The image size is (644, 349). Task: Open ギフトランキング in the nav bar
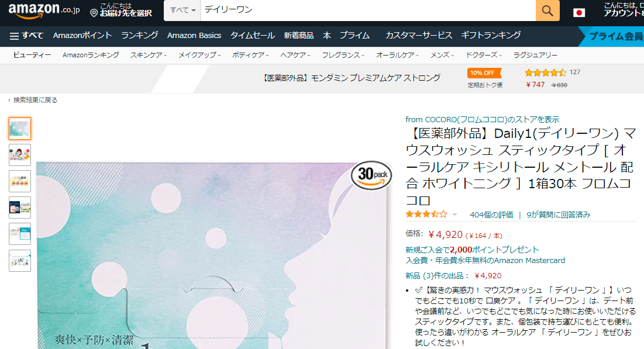(491, 36)
